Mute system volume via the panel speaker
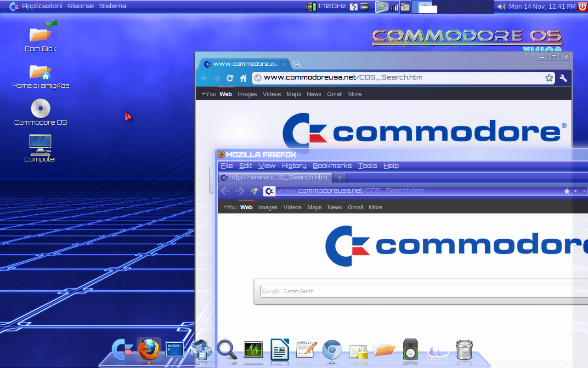588x368 pixels. point(501,6)
